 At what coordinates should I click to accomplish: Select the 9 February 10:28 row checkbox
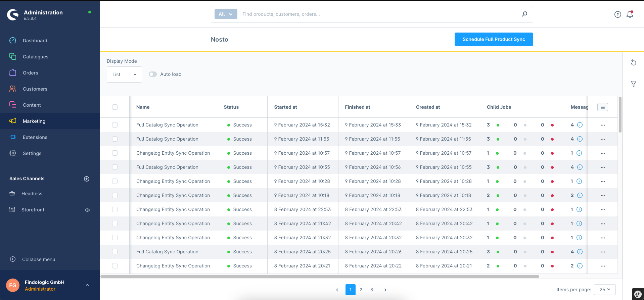point(115,181)
